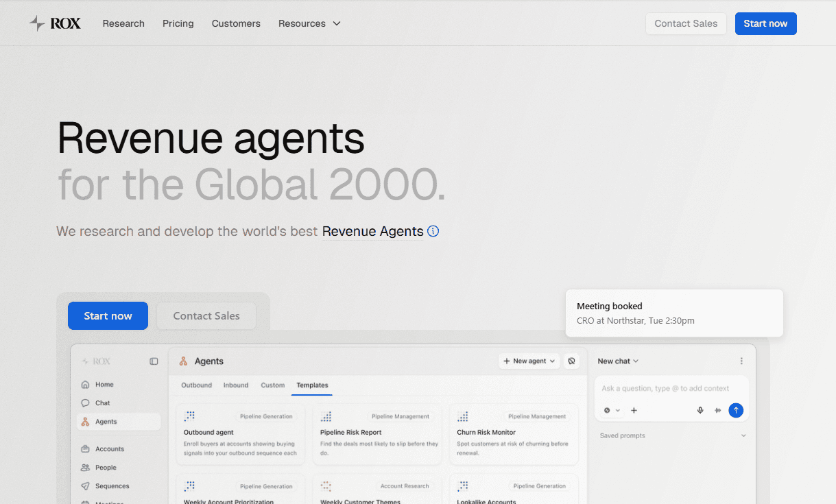
Task: Click the Agents header icon
Action: click(183, 361)
